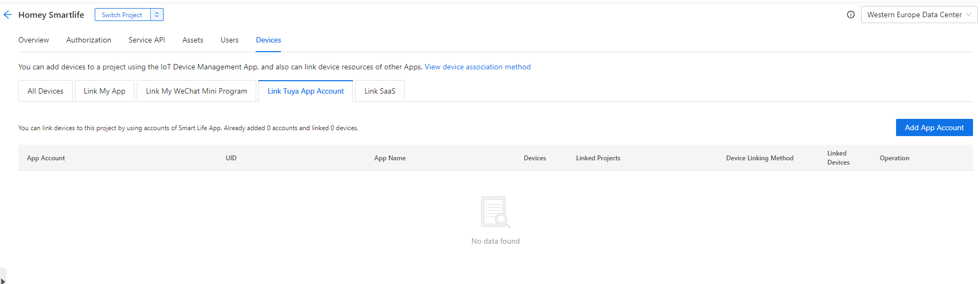This screenshot has height=284, width=980.
Task: Open View device association method link
Action: [x=477, y=67]
